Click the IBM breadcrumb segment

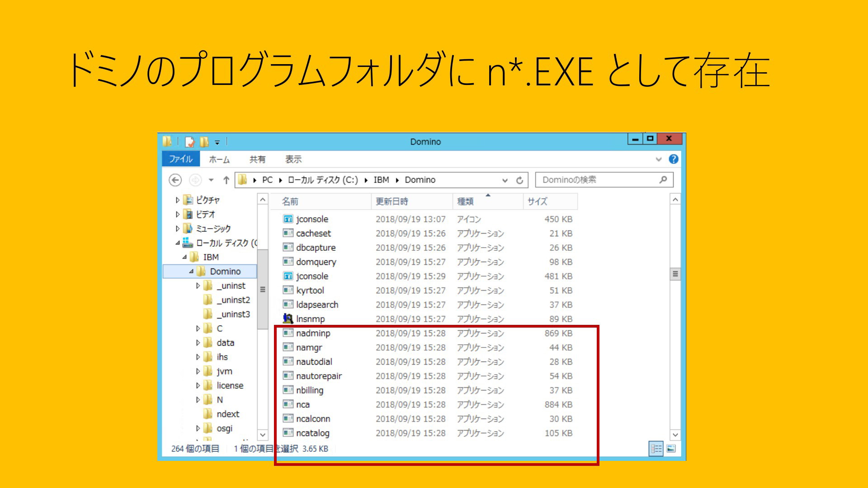[381, 180]
